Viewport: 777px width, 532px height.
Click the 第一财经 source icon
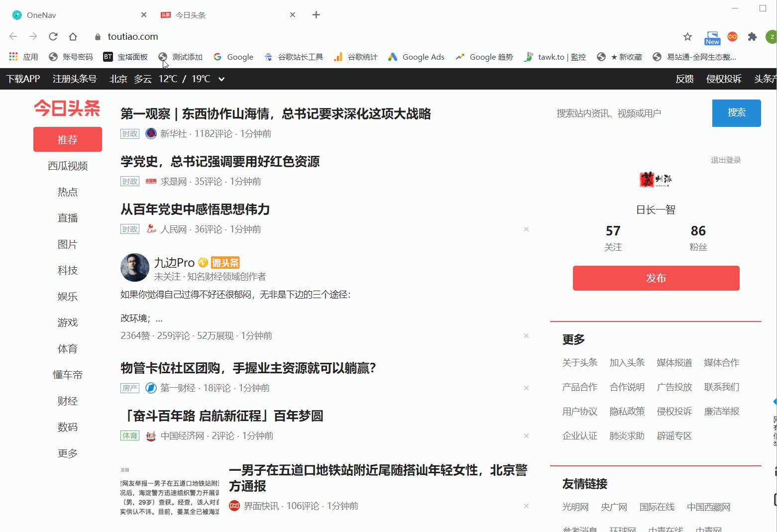point(151,388)
